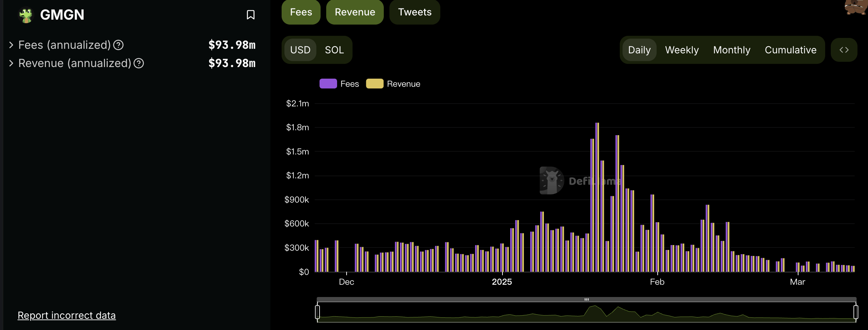Viewport: 868px width, 330px height.
Task: Enable the Tweets chart overlay
Action: [414, 12]
